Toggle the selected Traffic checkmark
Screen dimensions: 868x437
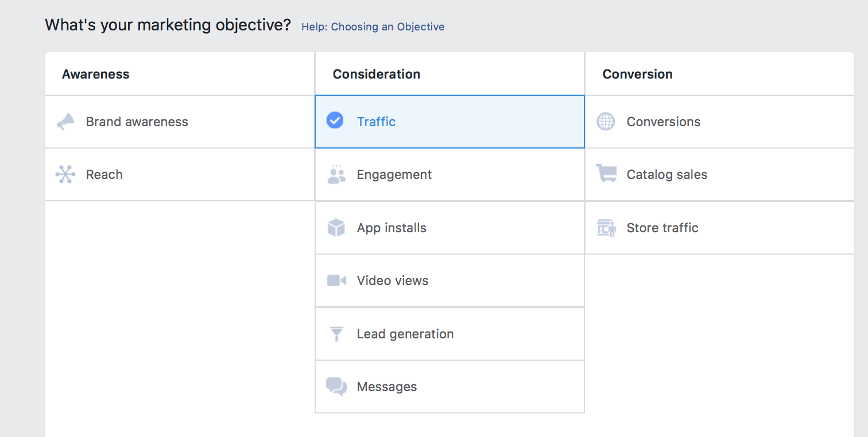(335, 120)
